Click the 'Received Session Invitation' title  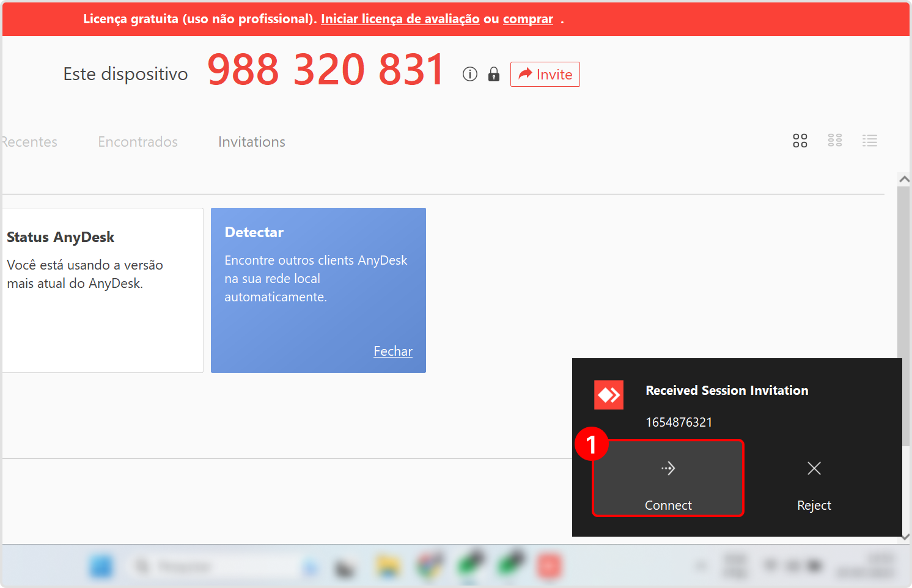pyautogui.click(x=727, y=391)
